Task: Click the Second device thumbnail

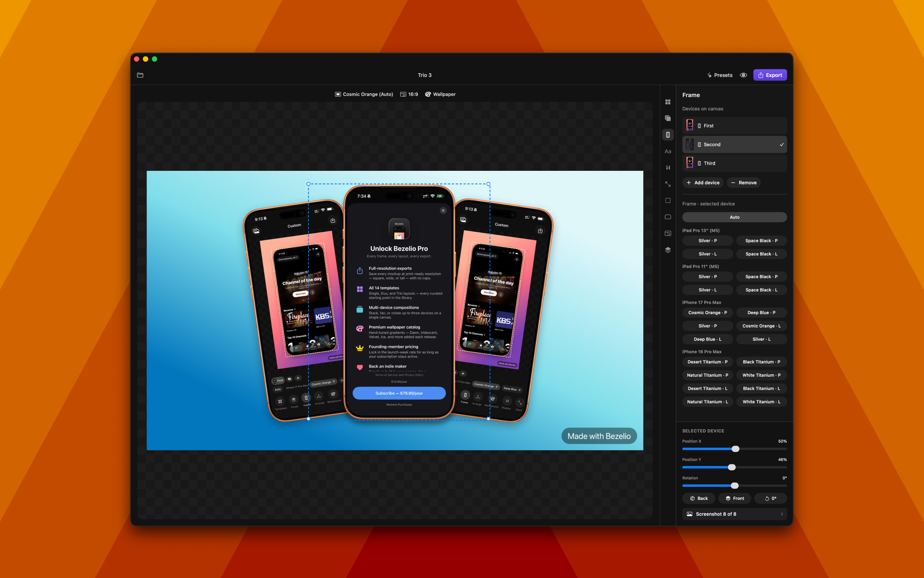Action: pos(689,144)
